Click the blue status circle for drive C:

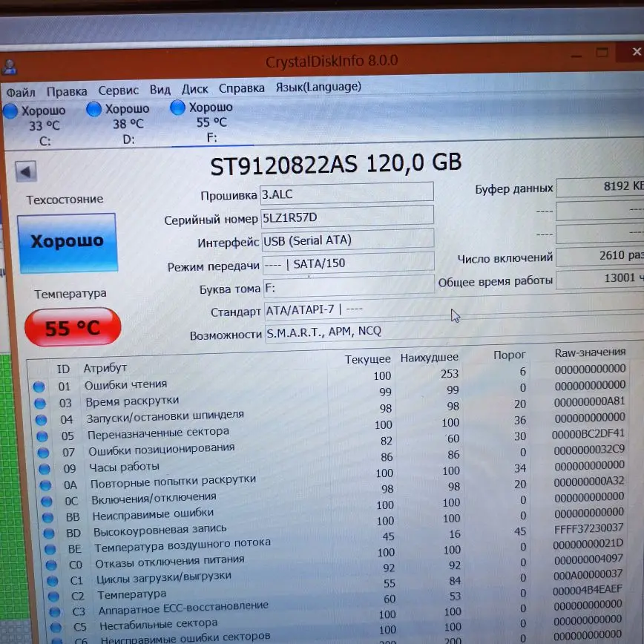click(x=10, y=111)
